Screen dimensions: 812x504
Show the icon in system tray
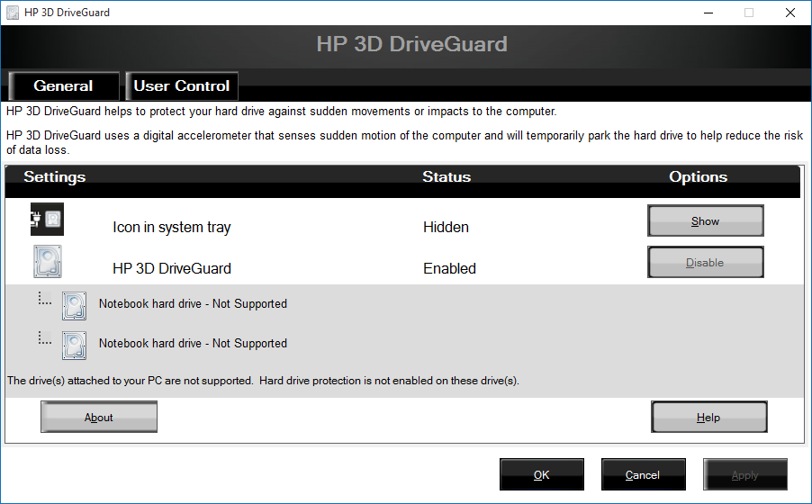point(705,221)
